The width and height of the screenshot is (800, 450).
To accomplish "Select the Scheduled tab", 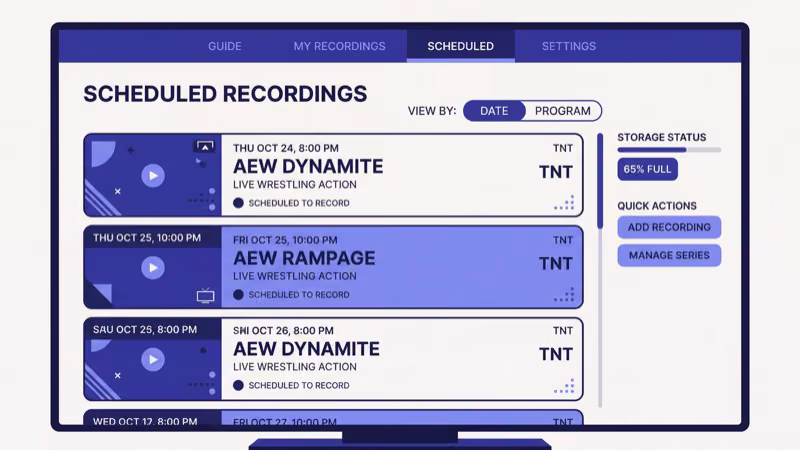I will tap(461, 46).
